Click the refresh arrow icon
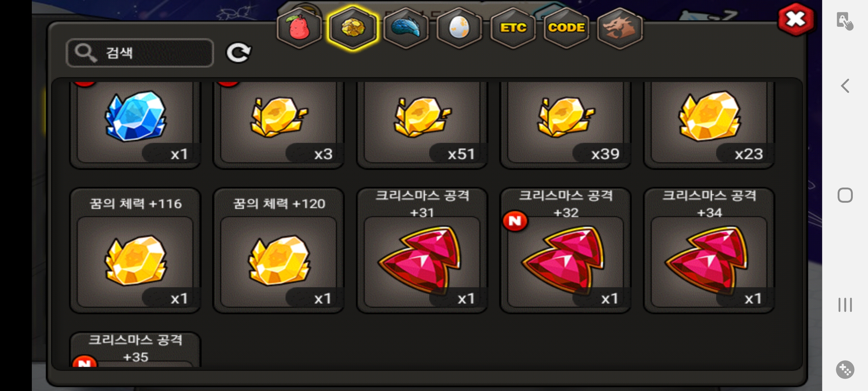868x391 pixels. coord(239,53)
